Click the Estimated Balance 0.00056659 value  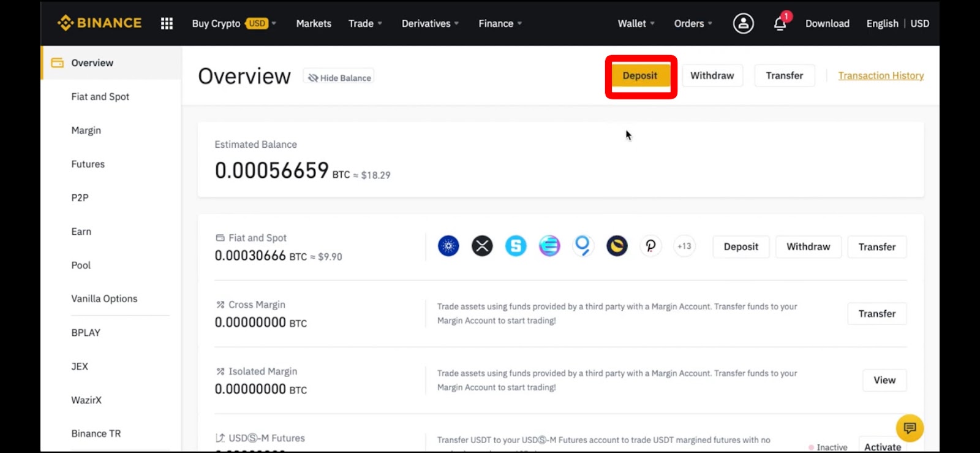(271, 170)
